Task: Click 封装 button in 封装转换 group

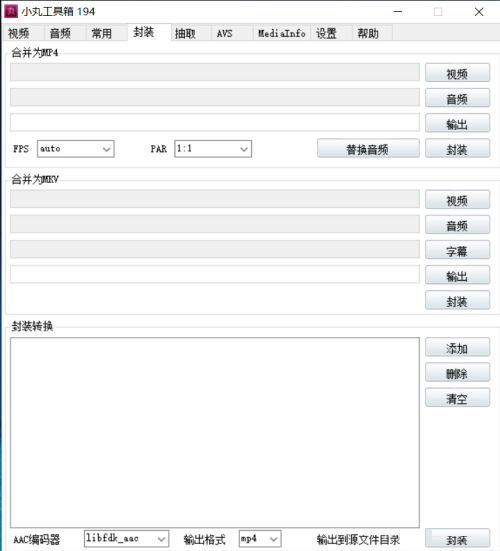Action: 457,539
